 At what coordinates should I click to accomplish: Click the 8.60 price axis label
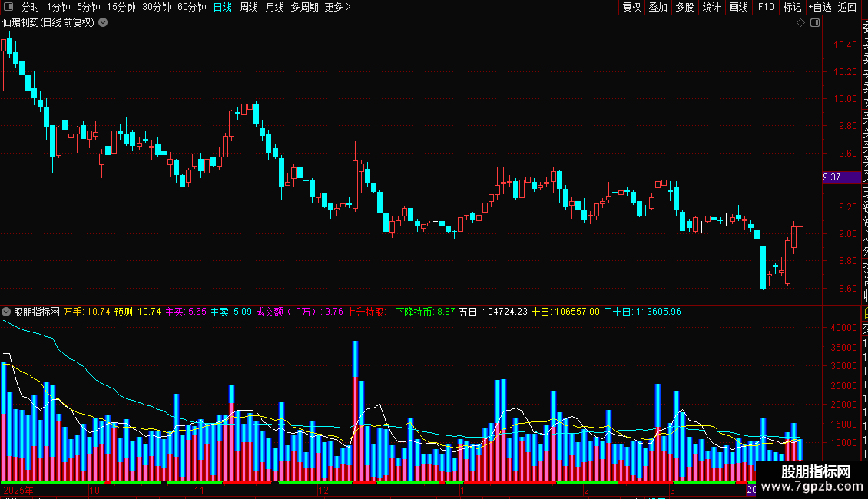[x=848, y=288]
